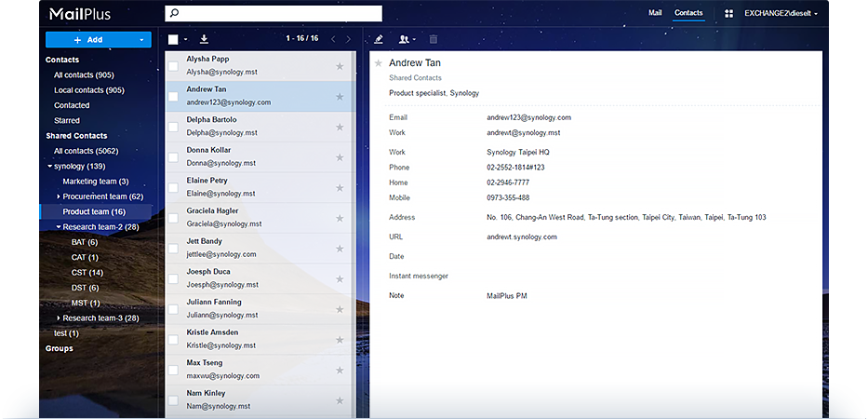
Task: Switch to the Mail tab
Action: click(655, 13)
